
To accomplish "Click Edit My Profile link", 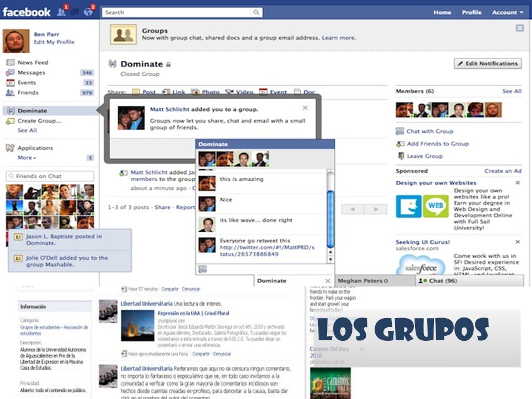I will point(54,42).
